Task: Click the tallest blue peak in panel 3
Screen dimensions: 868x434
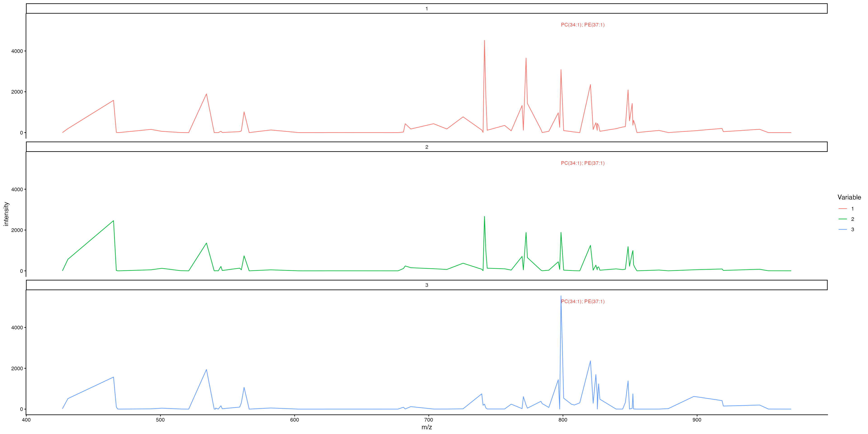Action: pyautogui.click(x=561, y=297)
